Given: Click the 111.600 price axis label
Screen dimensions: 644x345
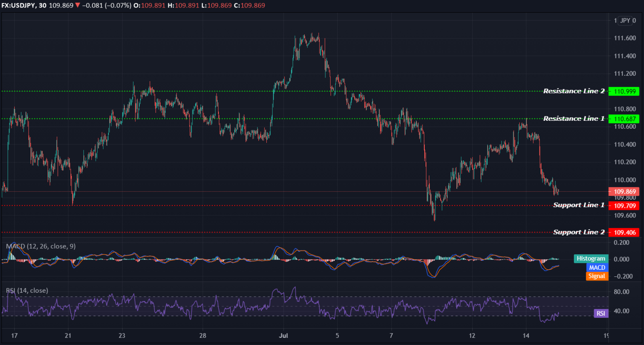Looking at the screenshot, I should 625,38.
